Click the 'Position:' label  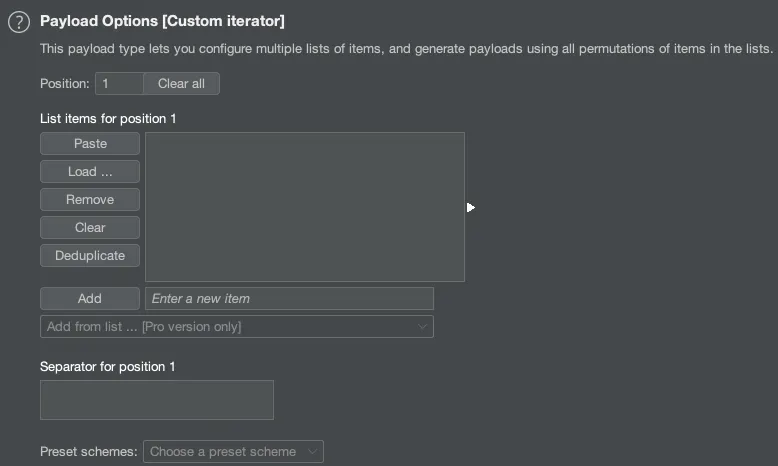(65, 84)
